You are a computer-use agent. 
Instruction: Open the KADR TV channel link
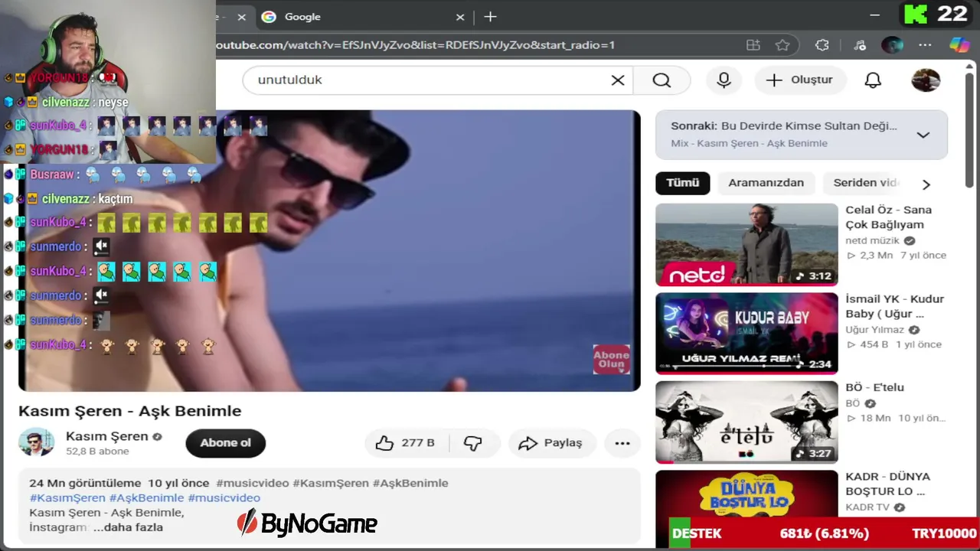(x=867, y=507)
